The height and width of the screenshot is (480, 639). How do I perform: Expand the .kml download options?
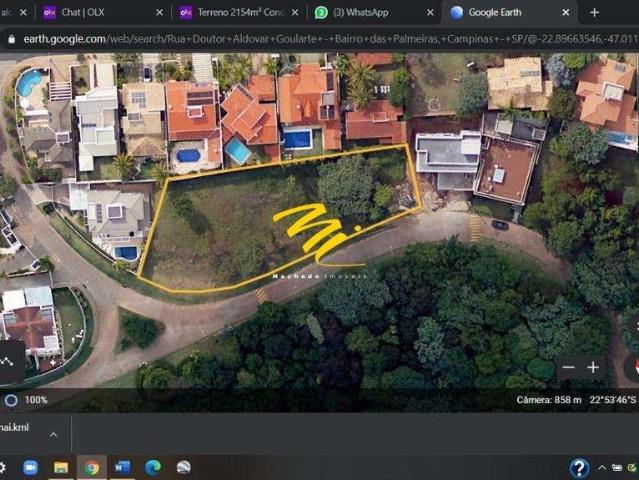coord(53,435)
